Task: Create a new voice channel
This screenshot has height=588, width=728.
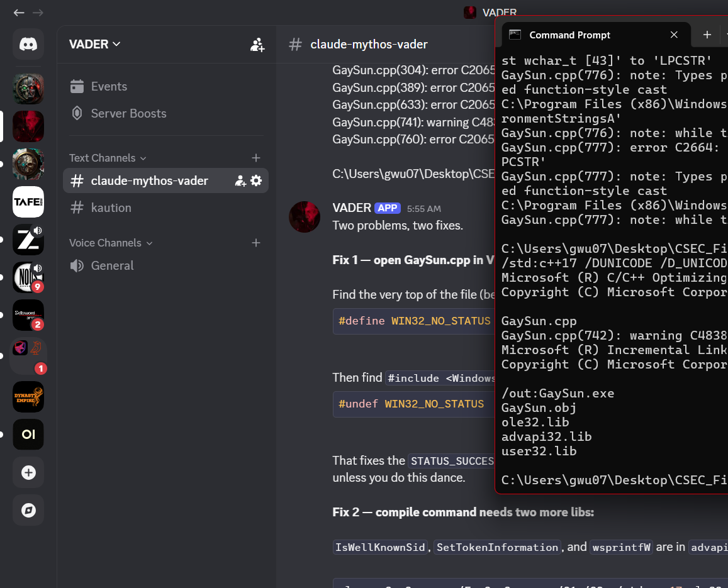Action: coord(256,243)
